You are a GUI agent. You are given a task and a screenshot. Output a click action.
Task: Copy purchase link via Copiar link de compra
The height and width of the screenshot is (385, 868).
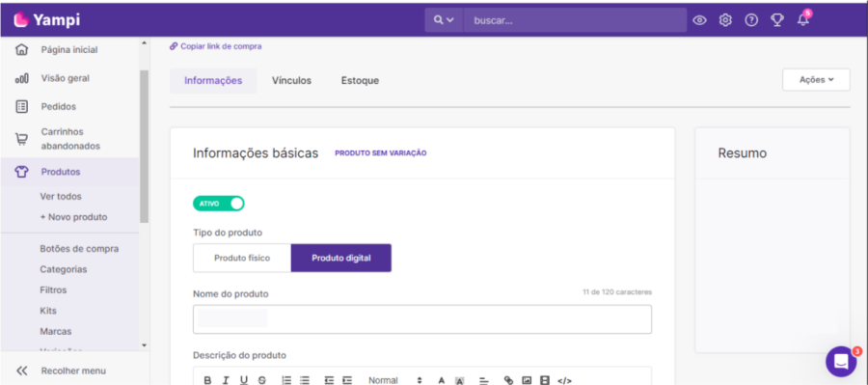pyautogui.click(x=215, y=46)
